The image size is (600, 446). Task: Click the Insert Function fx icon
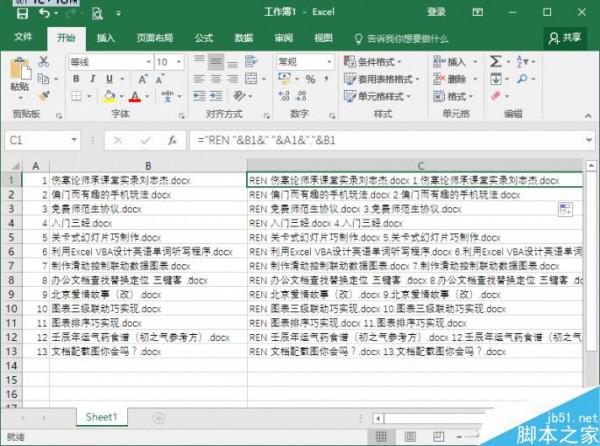[171, 141]
